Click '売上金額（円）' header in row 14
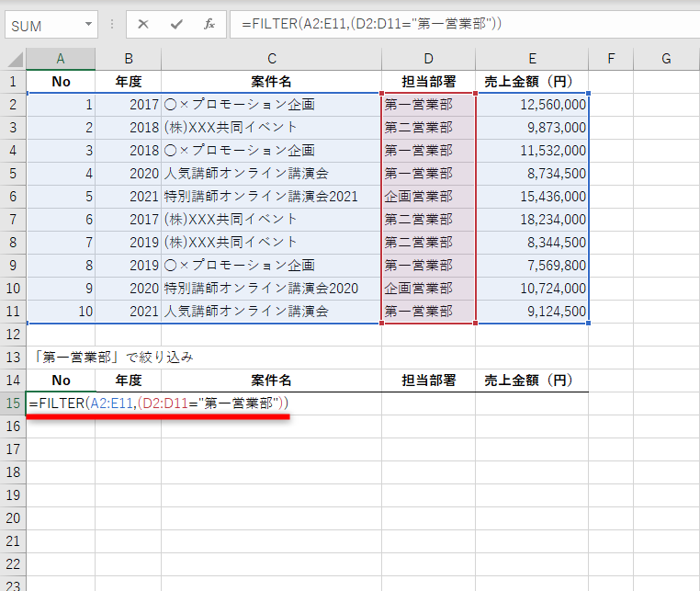Image resolution: width=700 pixels, height=591 pixels. (x=532, y=381)
